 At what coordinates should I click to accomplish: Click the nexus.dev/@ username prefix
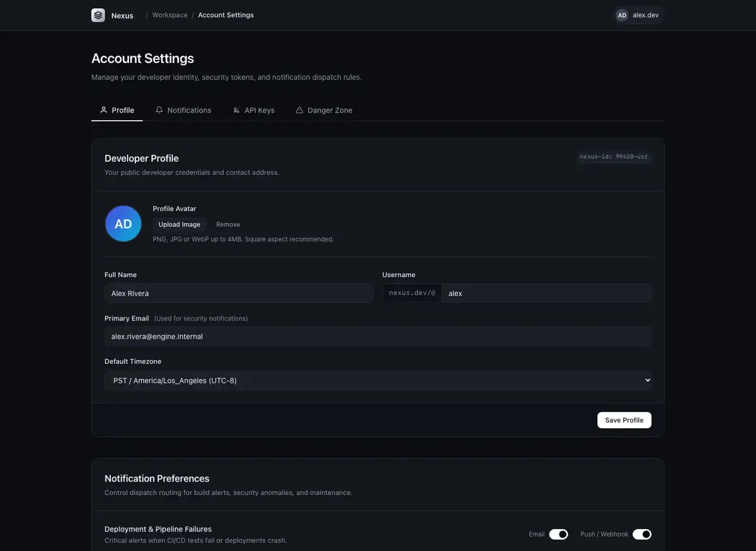pyautogui.click(x=412, y=293)
